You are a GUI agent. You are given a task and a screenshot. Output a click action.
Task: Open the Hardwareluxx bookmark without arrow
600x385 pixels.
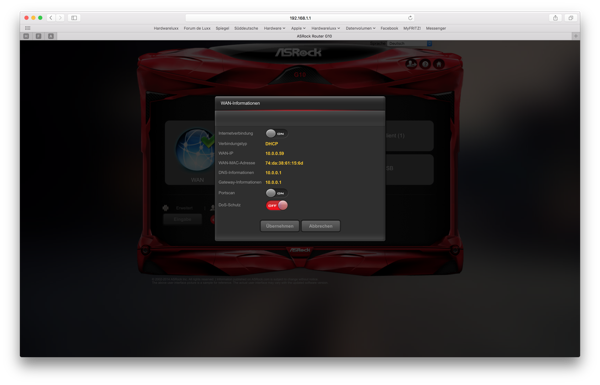click(166, 28)
